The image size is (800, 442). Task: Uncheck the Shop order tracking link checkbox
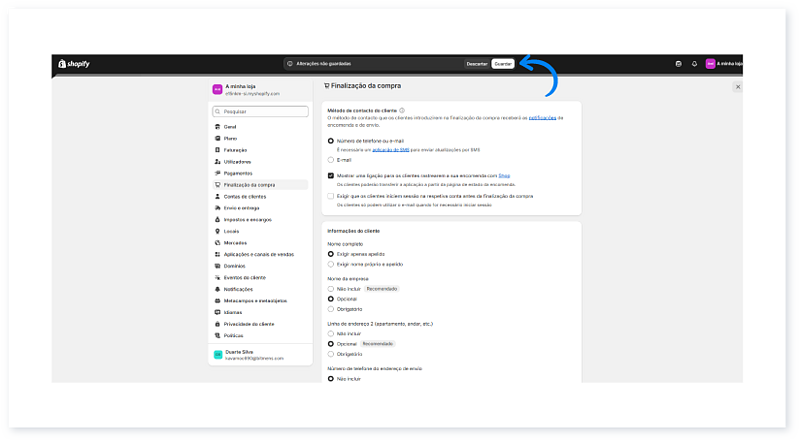coord(331,174)
